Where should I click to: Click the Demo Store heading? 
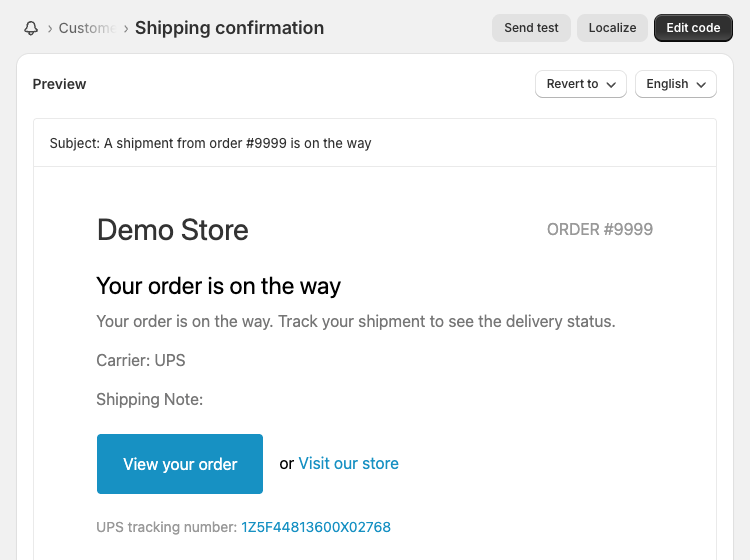pyautogui.click(x=172, y=230)
